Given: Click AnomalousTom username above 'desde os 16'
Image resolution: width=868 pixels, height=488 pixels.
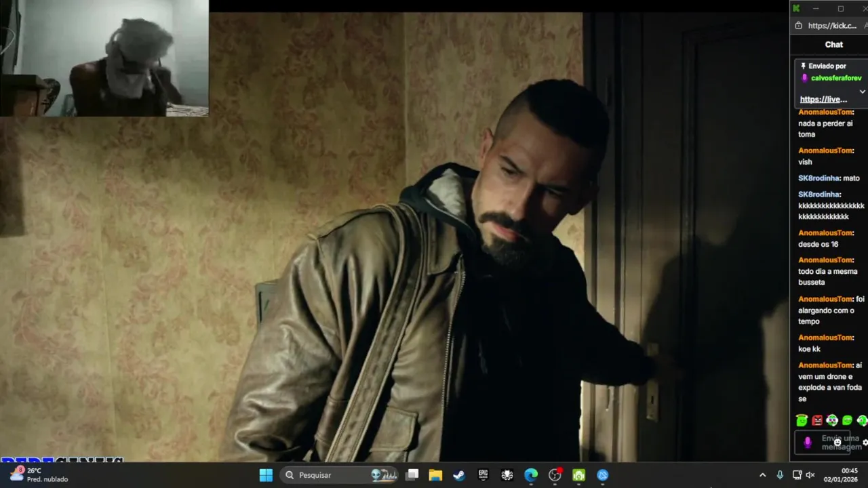Looking at the screenshot, I should tap(825, 233).
